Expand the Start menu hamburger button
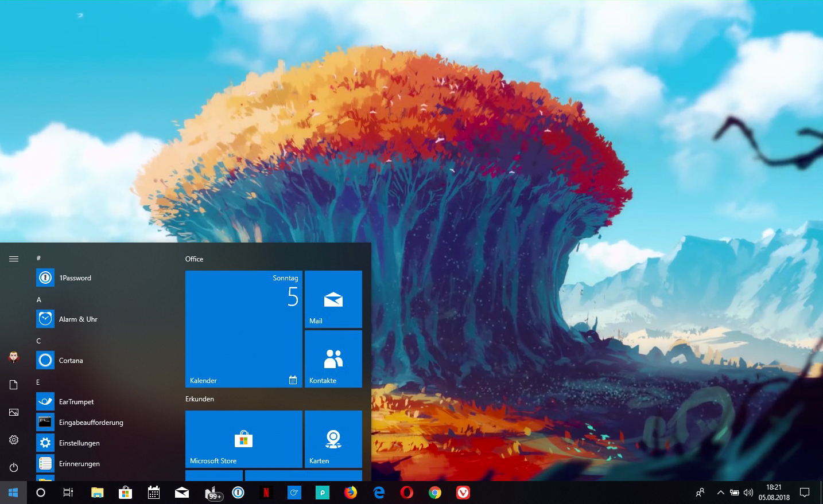 coord(14,259)
